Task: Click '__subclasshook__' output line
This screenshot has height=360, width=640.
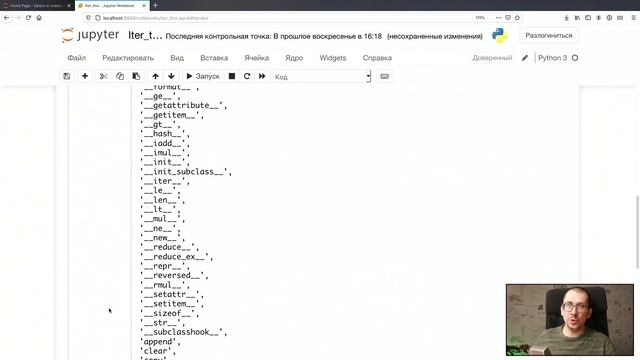Action: (184, 332)
